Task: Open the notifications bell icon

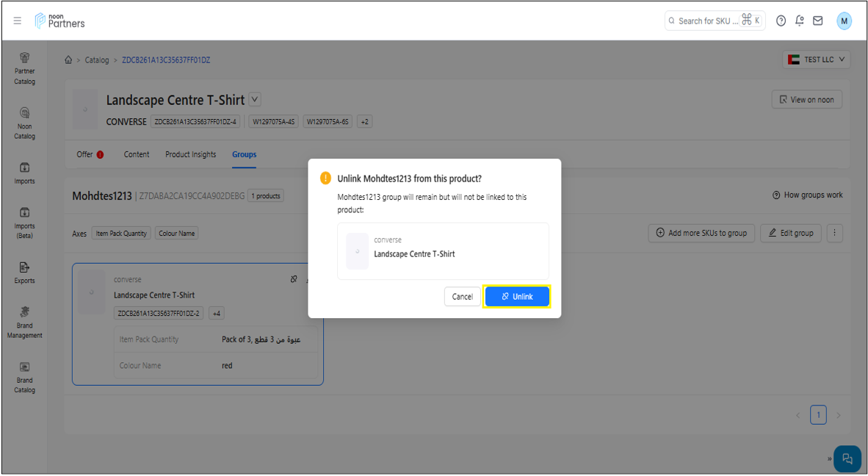Action: (799, 21)
